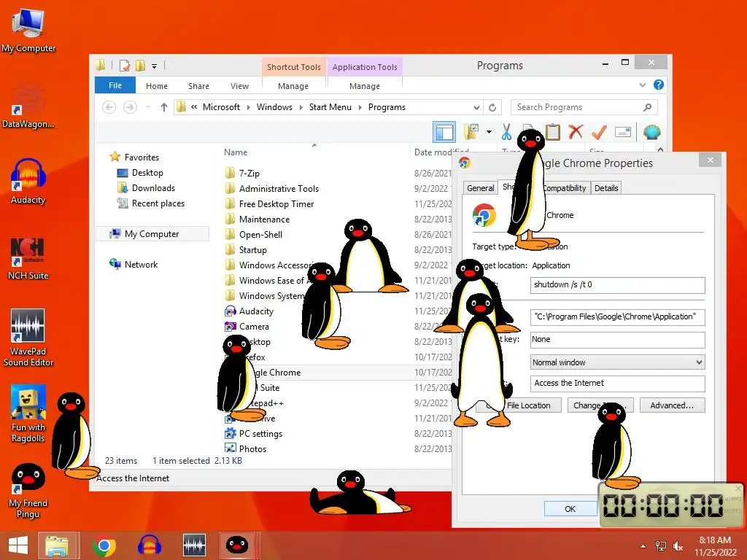Click the Forward navigation arrow
The height and width of the screenshot is (560, 747).
pyautogui.click(x=130, y=107)
